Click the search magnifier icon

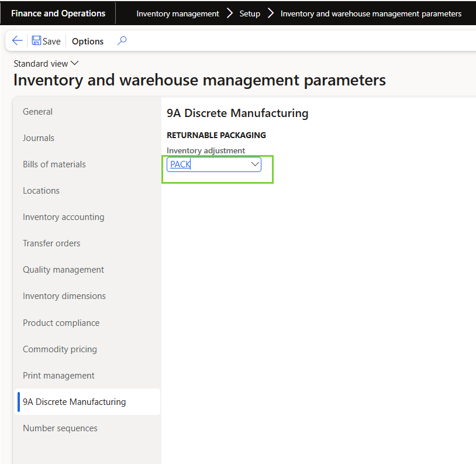[x=122, y=41]
